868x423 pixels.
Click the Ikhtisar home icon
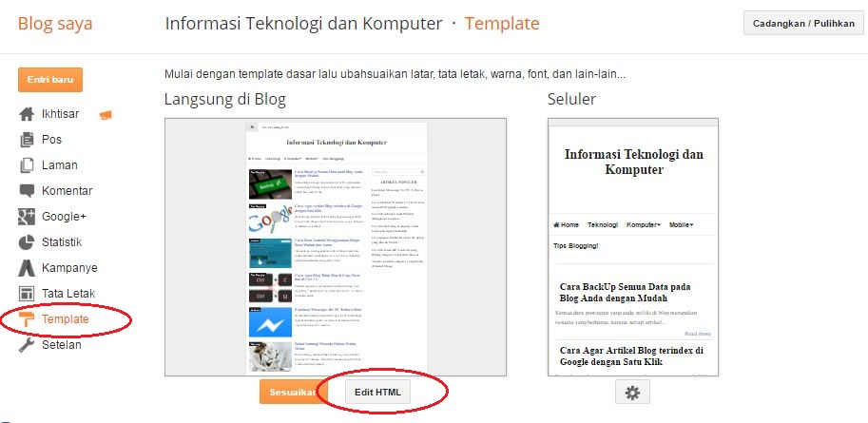(27, 114)
